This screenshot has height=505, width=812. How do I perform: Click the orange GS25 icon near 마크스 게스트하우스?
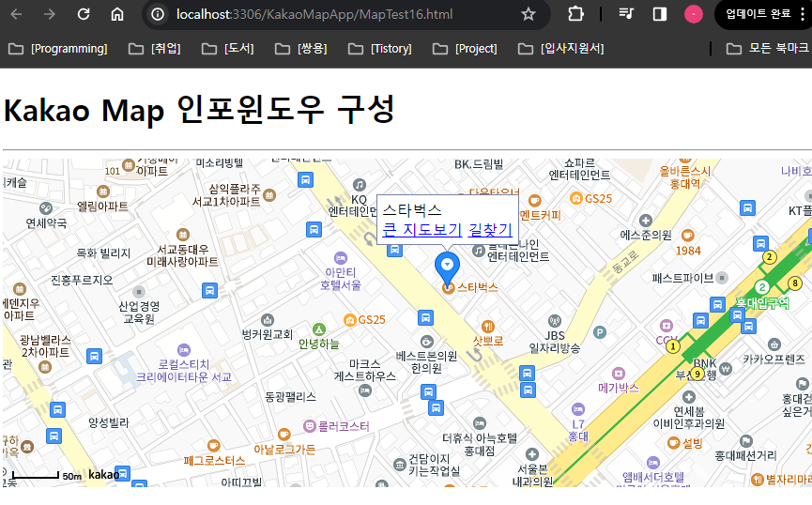(x=350, y=320)
